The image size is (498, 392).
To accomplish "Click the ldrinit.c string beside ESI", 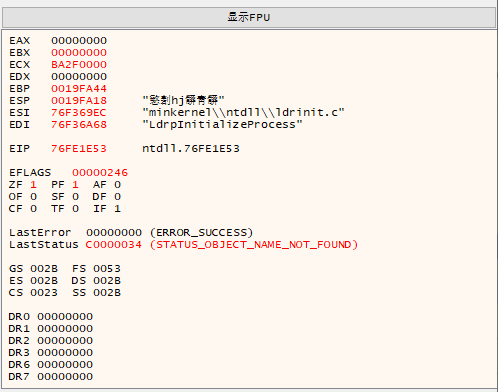I will [243, 113].
